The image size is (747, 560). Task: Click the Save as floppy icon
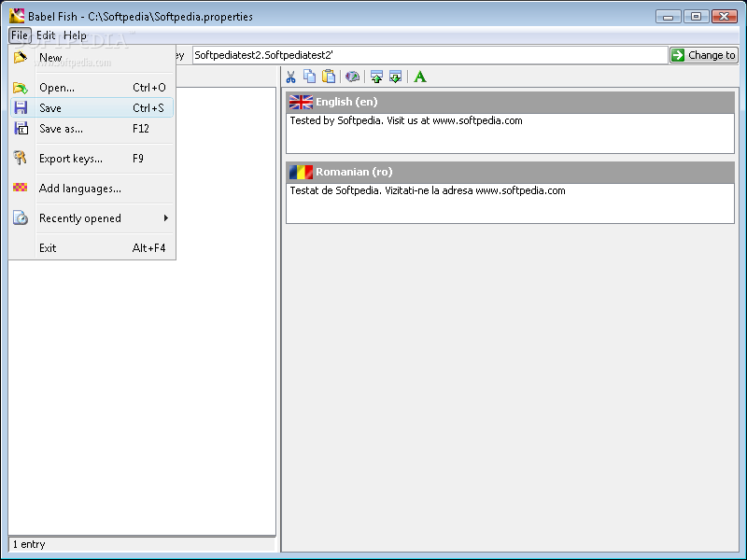21,128
